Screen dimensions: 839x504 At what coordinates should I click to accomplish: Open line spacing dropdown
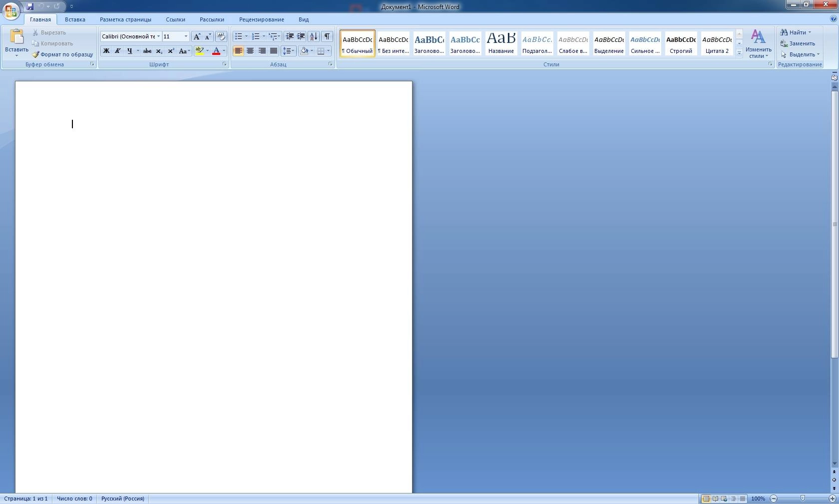point(289,51)
